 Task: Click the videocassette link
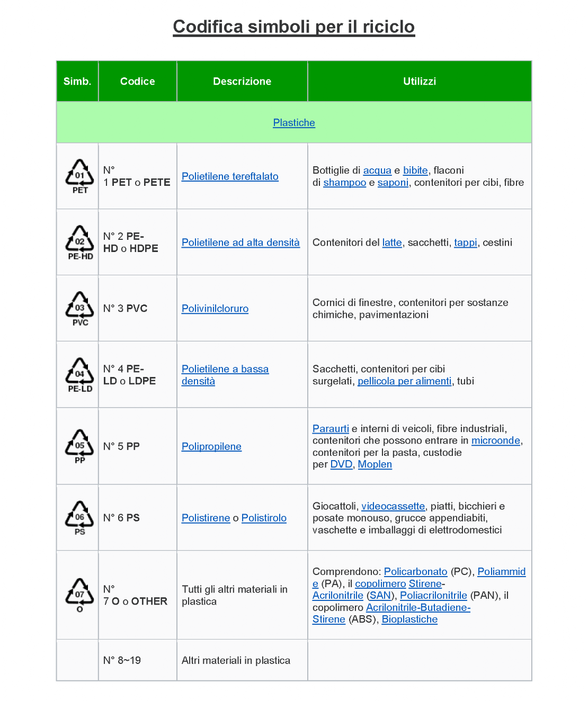(x=393, y=506)
